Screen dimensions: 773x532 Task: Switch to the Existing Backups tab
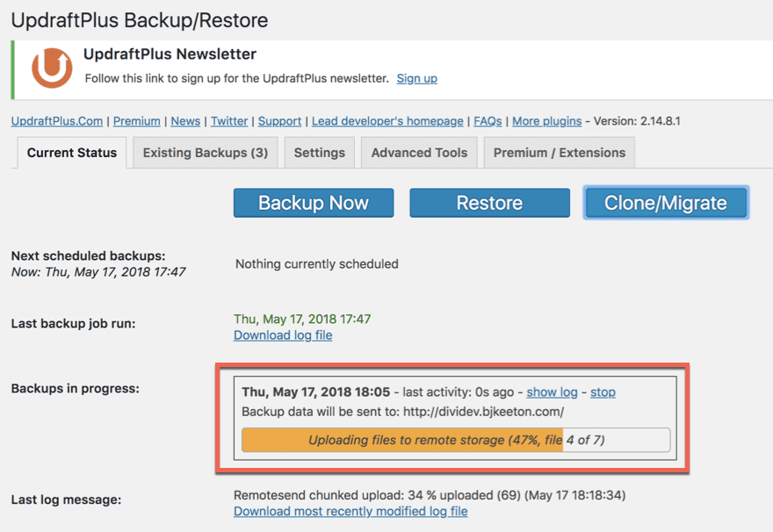point(205,152)
